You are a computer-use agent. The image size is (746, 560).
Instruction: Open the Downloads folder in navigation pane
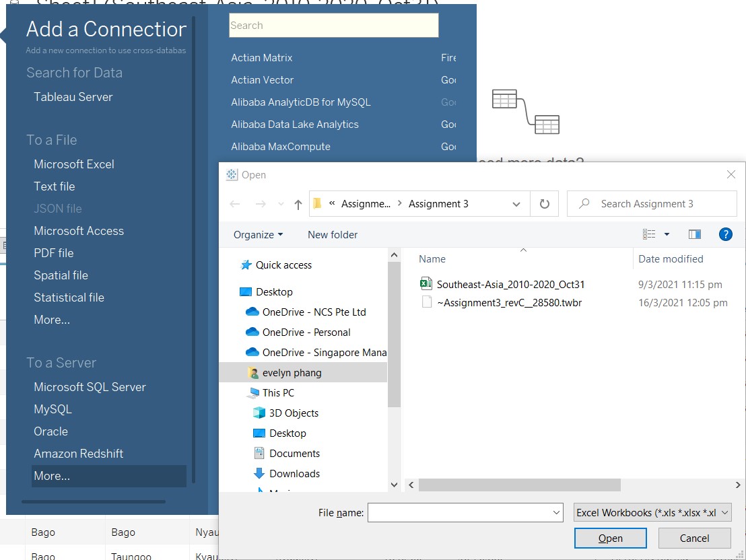tap(294, 474)
